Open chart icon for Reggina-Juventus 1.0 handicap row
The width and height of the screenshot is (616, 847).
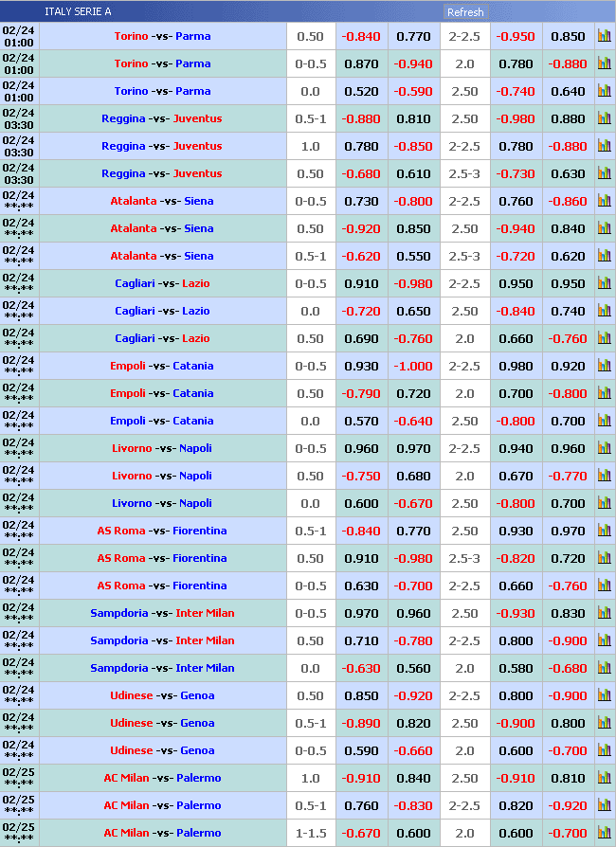pos(604,146)
